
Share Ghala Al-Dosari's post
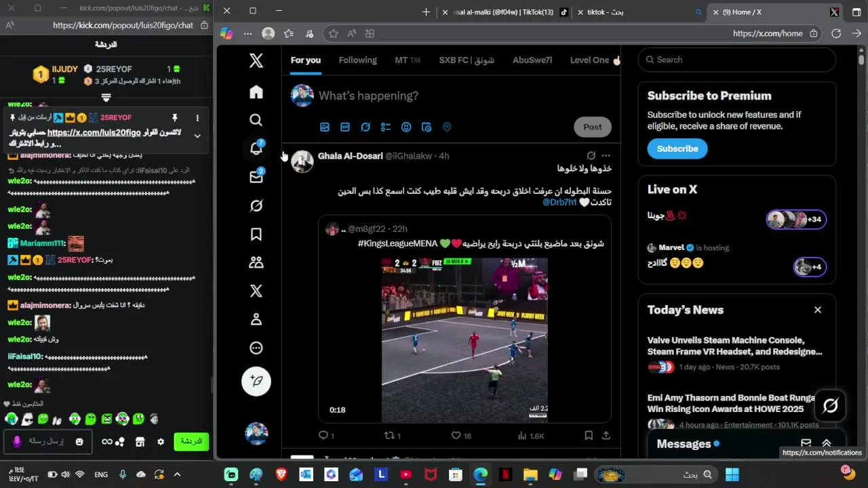(606, 436)
